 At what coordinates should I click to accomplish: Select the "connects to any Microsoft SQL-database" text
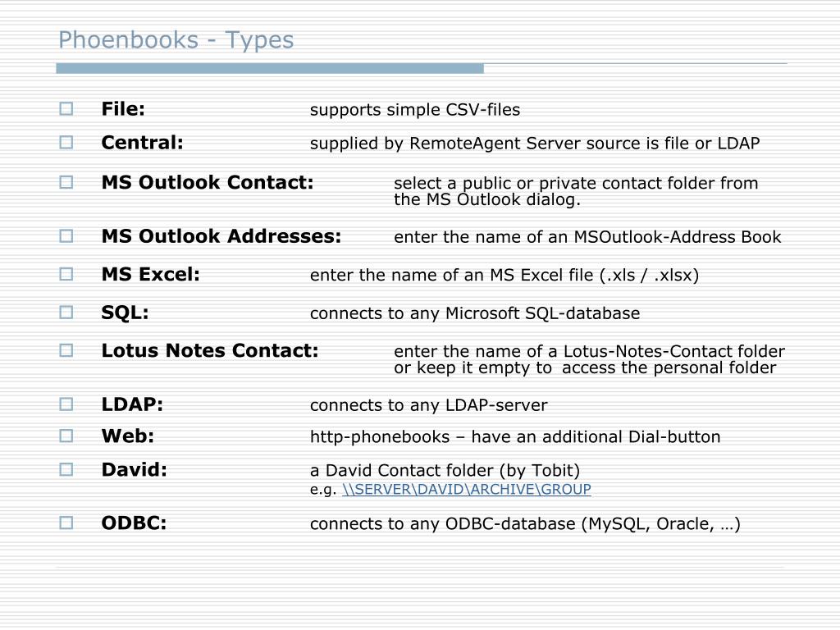pos(475,313)
